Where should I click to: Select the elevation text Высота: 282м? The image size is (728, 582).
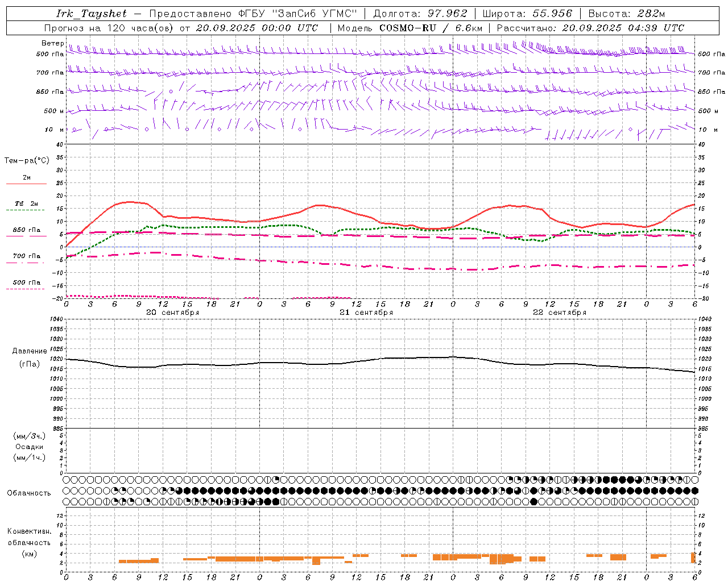(627, 14)
